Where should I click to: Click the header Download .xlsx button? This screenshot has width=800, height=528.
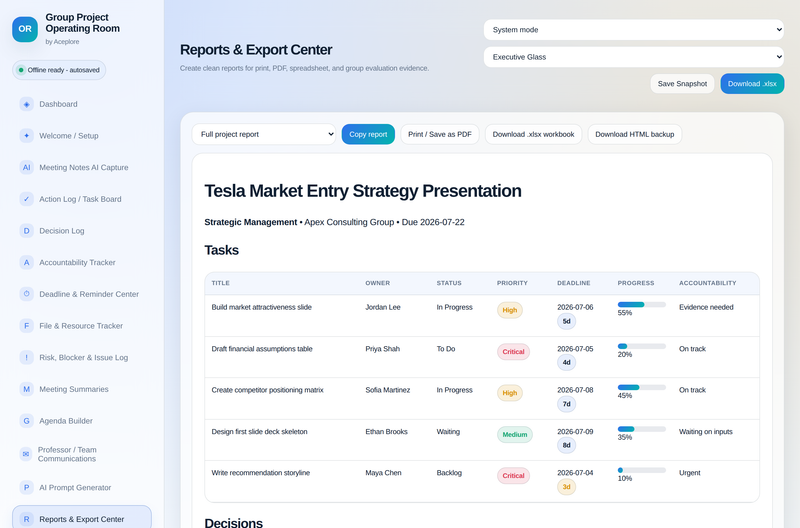[x=752, y=84]
